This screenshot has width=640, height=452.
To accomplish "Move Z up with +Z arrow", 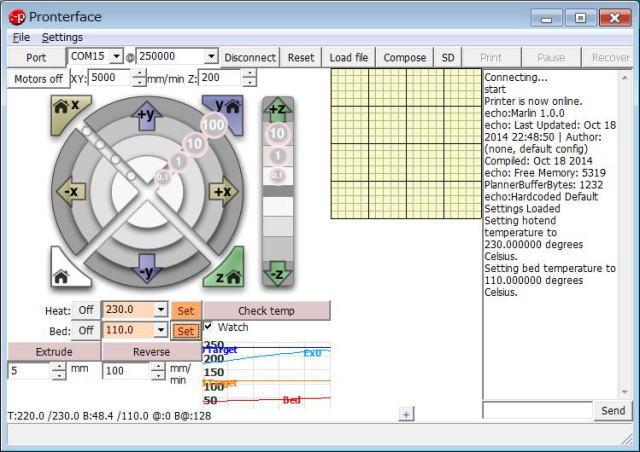I will point(278,109).
